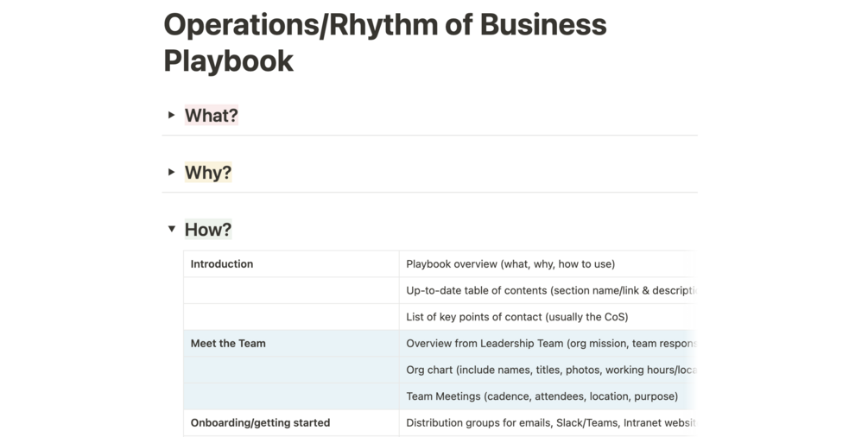Click the empty first-column cell beside Team Meetings
The width and height of the screenshot is (868, 437).
coord(291,396)
